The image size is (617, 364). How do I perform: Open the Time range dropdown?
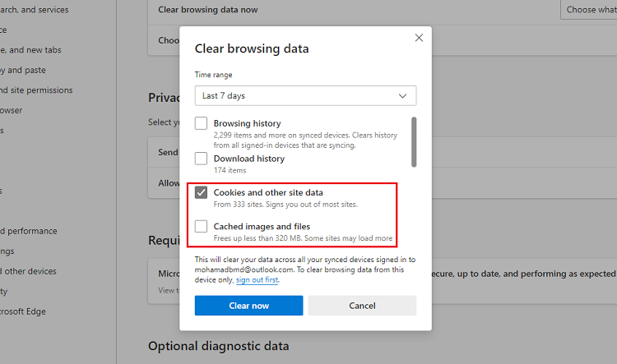pyautogui.click(x=305, y=96)
